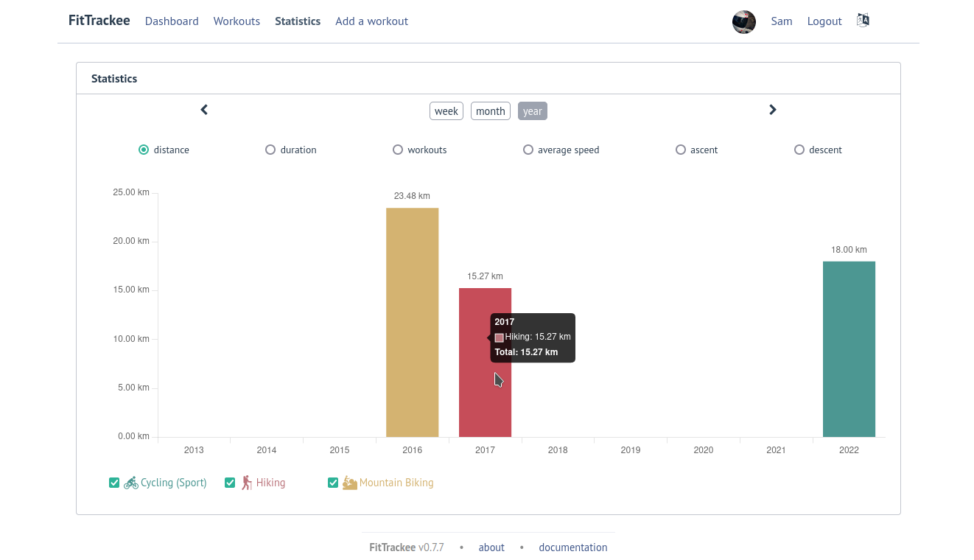Open Sam's profile avatar picture
The height and width of the screenshot is (560, 974).
pos(743,21)
